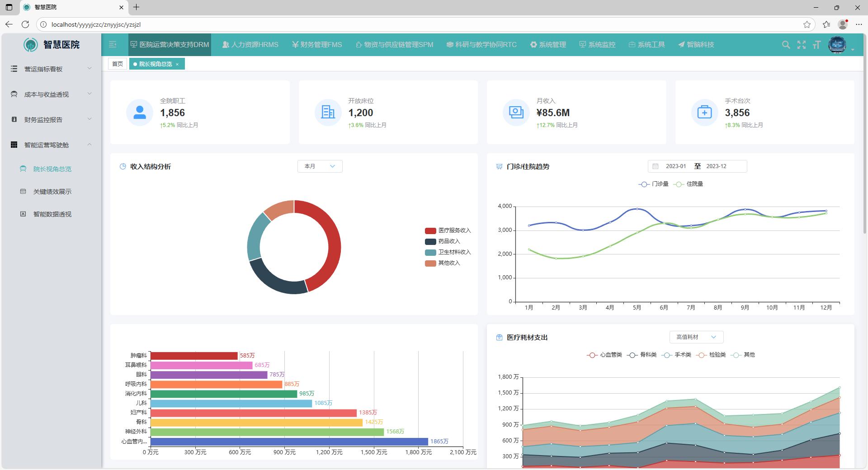The height and width of the screenshot is (470, 868).
Task: Toggle 住院量 series in trend chart legend
Action: pyautogui.click(x=689, y=184)
